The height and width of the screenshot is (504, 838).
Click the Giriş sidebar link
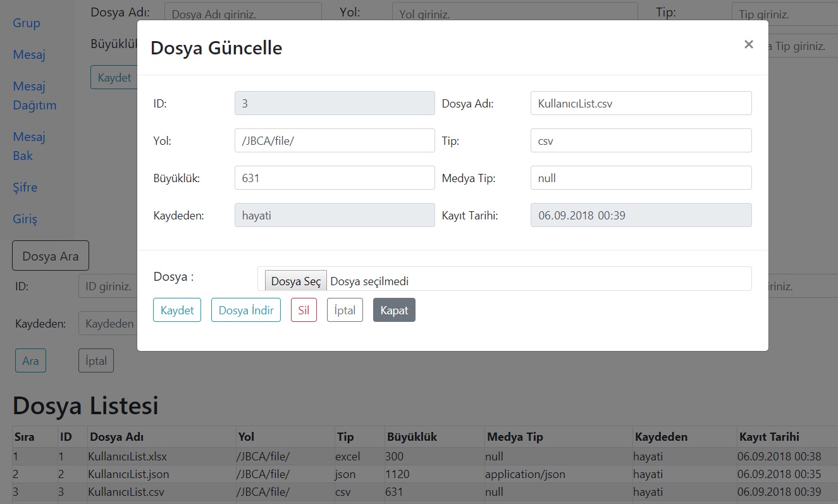[x=25, y=219]
